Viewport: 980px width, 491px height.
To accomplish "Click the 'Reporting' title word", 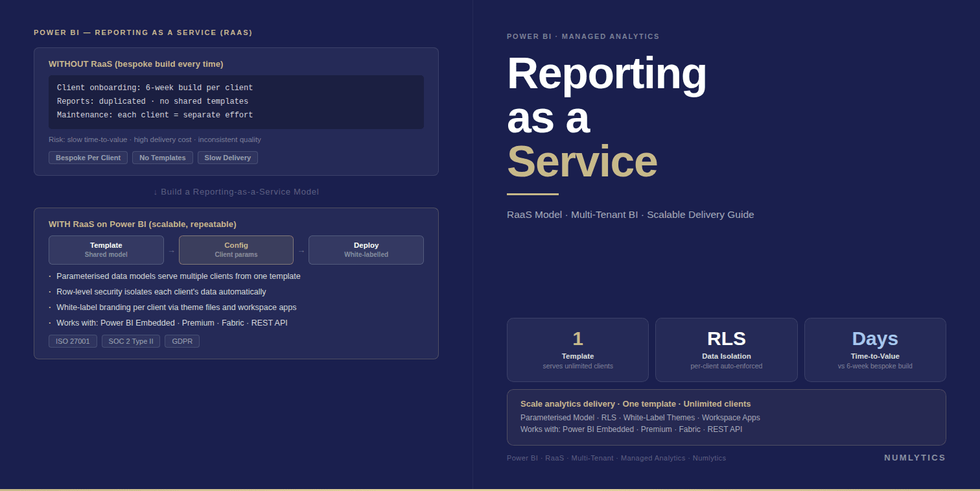I will coord(607,73).
